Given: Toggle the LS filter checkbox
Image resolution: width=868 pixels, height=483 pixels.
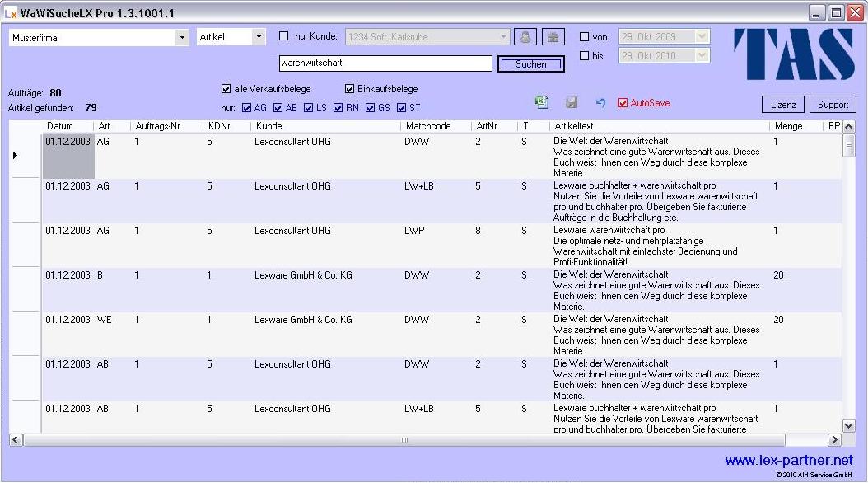Looking at the screenshot, I should pos(308,107).
